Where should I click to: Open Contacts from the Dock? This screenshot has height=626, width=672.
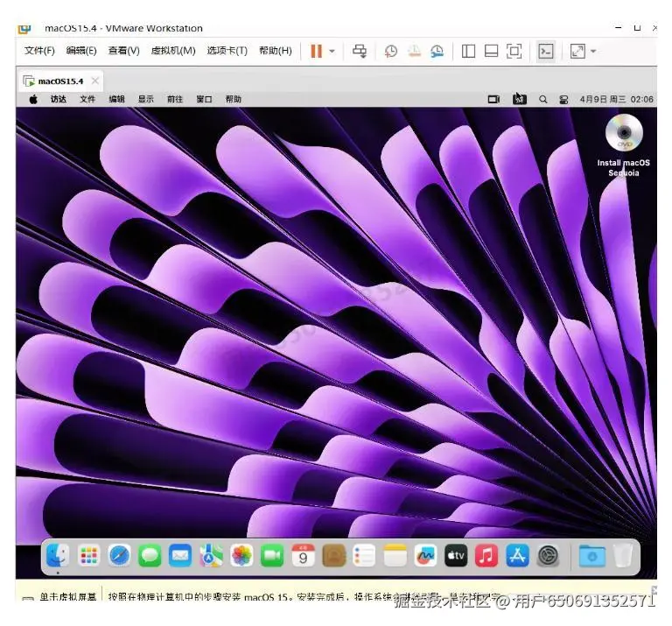point(333,555)
